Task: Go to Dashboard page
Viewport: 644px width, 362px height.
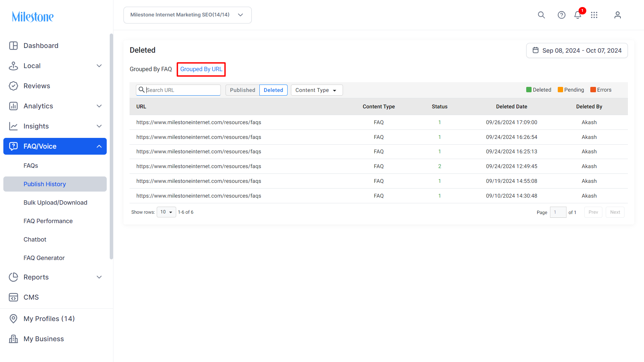Action: click(x=41, y=46)
